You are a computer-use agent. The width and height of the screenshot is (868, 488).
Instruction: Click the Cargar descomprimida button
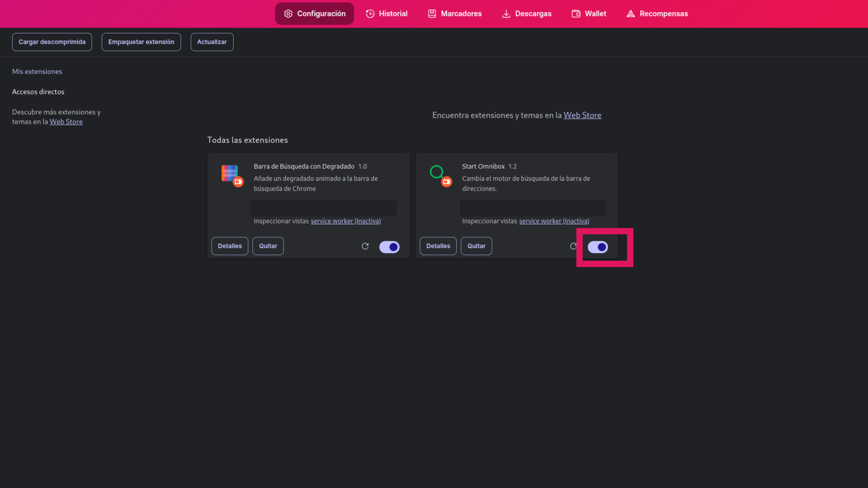click(52, 42)
